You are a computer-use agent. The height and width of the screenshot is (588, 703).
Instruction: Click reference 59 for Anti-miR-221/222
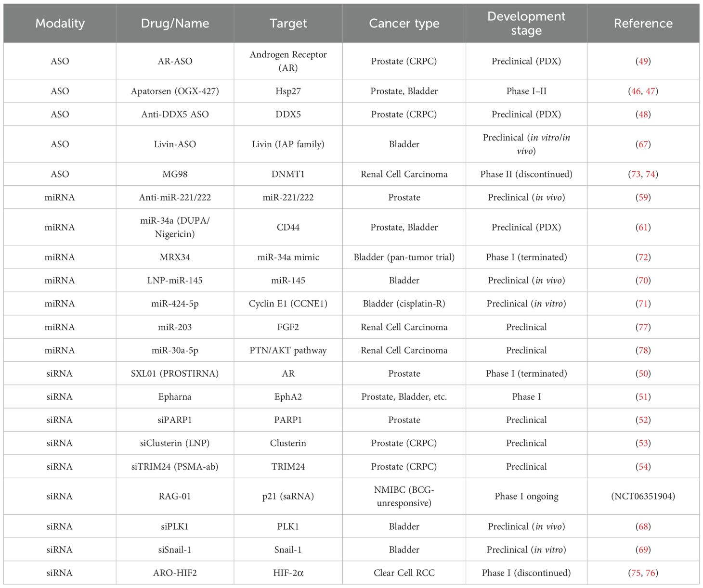[643, 197]
